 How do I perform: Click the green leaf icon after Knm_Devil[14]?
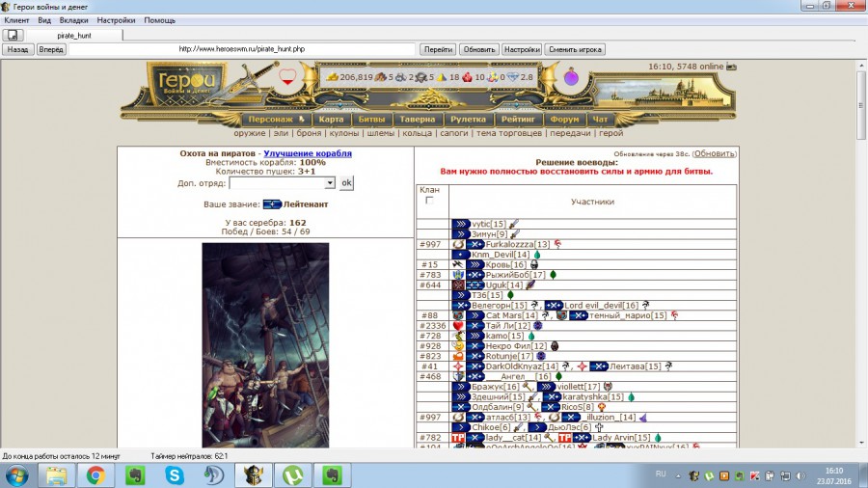click(x=536, y=255)
